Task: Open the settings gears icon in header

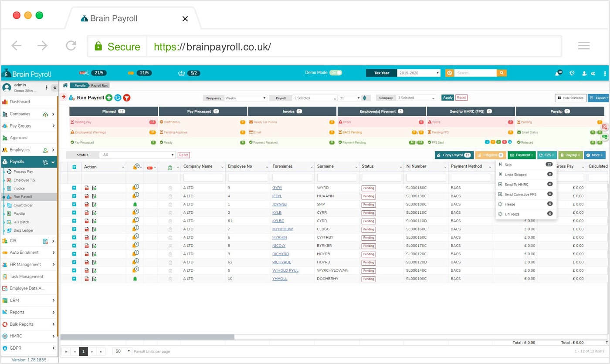Action: click(x=593, y=73)
